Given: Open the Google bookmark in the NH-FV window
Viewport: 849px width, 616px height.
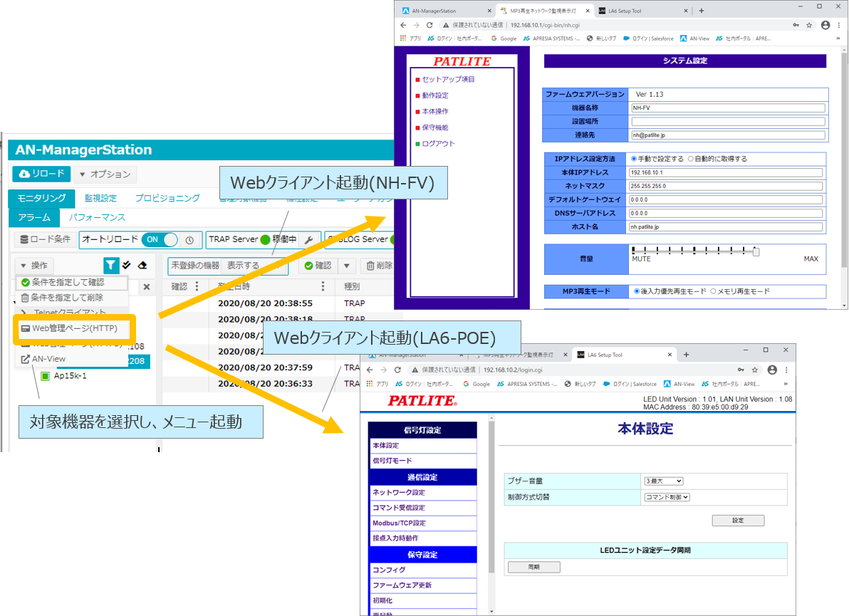Looking at the screenshot, I should point(504,38).
